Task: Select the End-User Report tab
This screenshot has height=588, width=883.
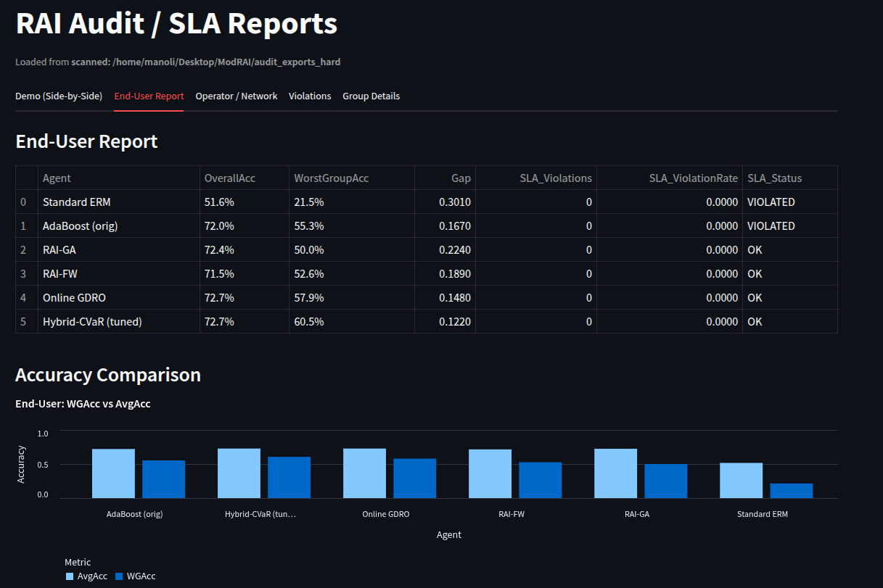Action: coord(149,96)
